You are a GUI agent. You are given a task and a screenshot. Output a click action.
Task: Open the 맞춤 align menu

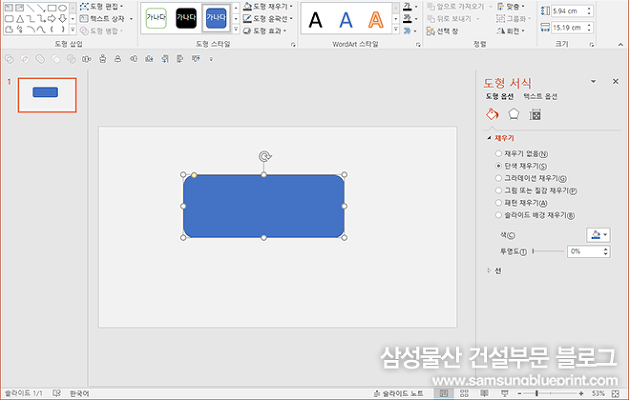[x=511, y=6]
